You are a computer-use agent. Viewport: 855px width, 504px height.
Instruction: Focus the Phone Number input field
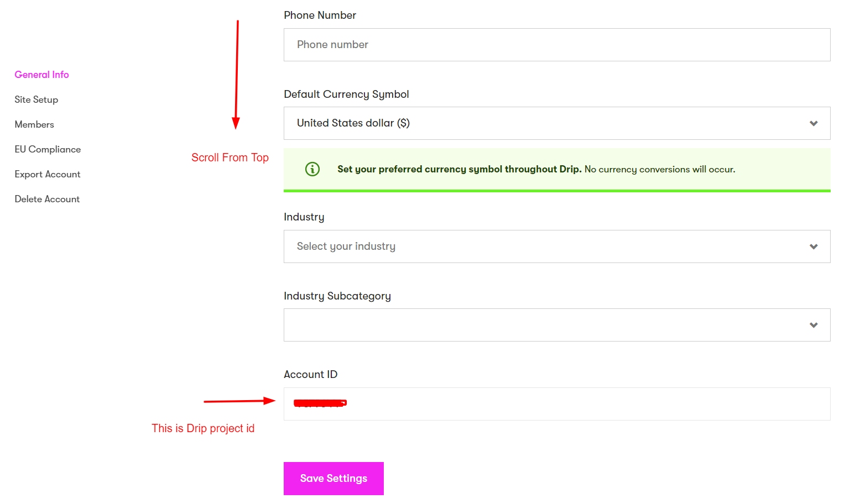tap(556, 45)
